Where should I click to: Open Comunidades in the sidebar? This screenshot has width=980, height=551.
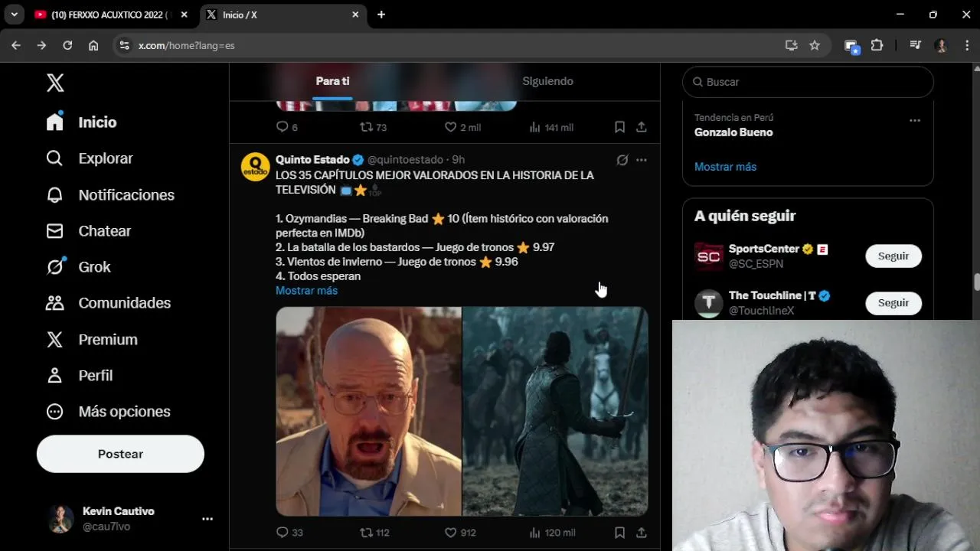(108, 303)
